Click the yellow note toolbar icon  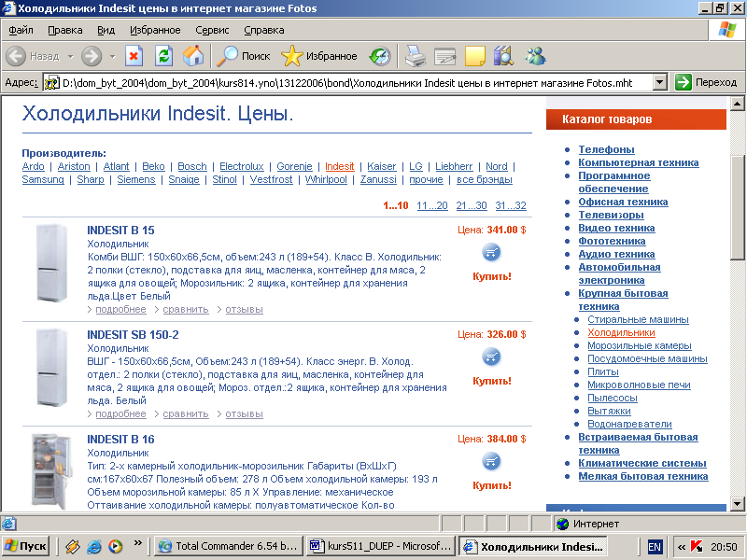tap(474, 56)
